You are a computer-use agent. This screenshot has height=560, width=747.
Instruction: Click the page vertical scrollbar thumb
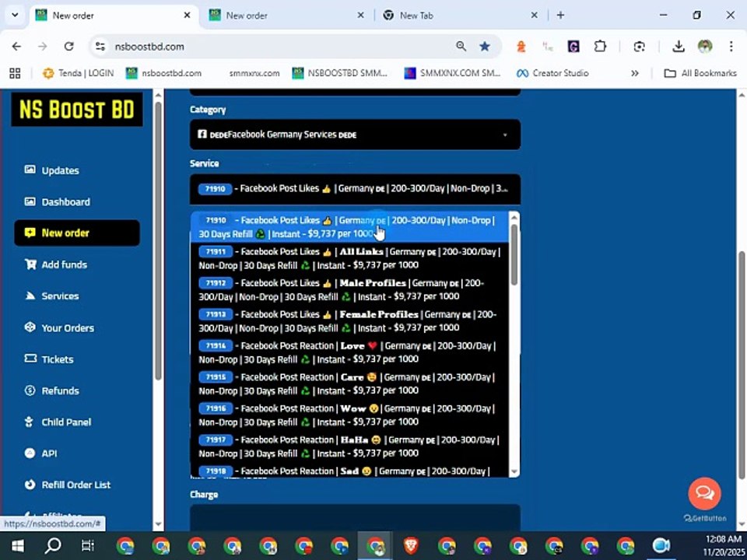pos(742,366)
